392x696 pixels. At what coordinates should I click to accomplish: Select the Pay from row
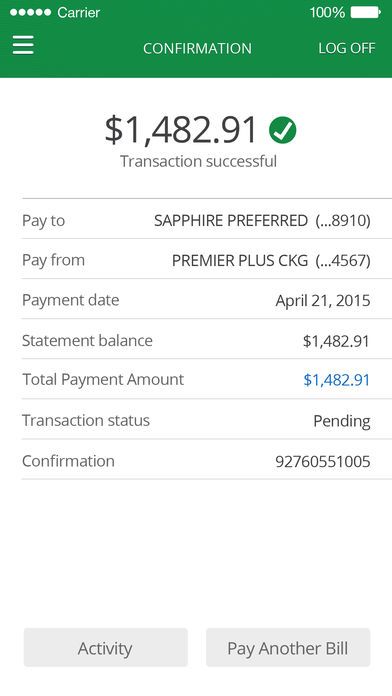[206, 259]
